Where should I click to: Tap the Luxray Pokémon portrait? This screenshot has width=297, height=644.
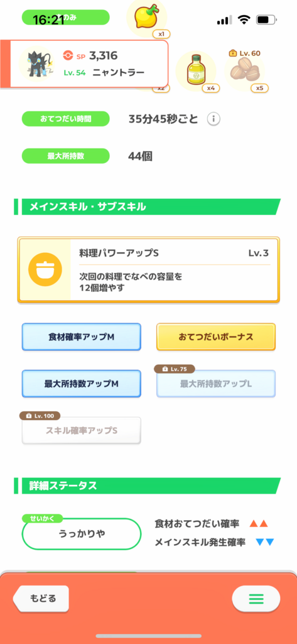pyautogui.click(x=35, y=64)
